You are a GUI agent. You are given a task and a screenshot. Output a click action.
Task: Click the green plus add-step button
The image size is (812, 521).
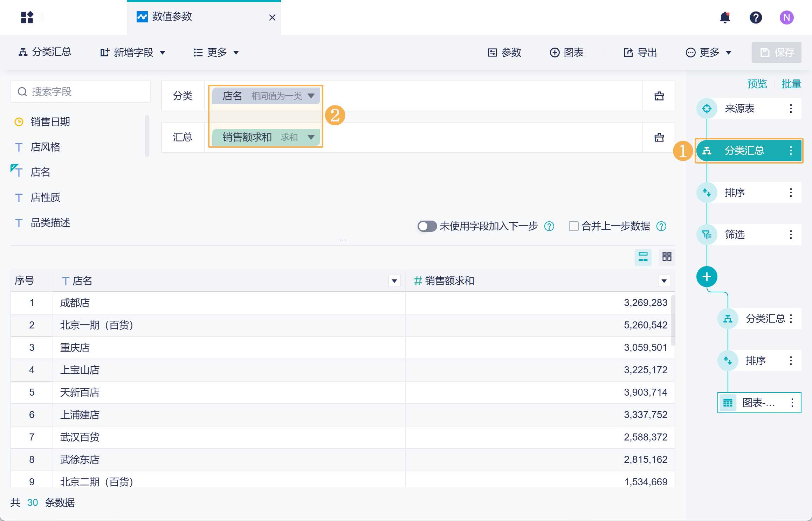707,277
